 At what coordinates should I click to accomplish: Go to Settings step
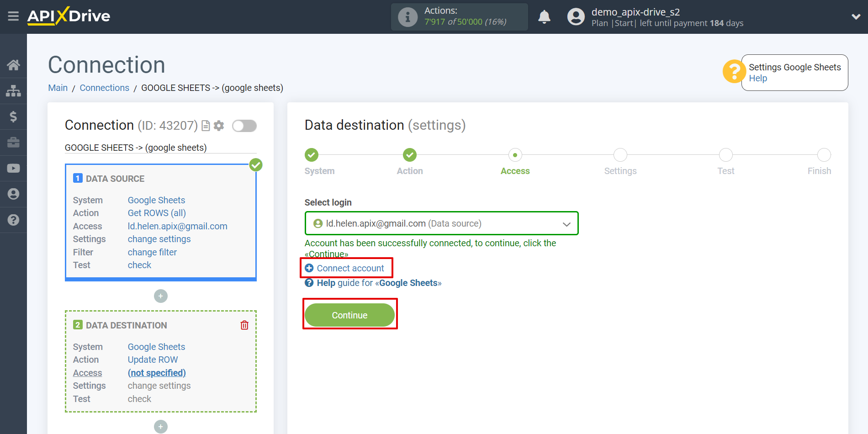620,155
